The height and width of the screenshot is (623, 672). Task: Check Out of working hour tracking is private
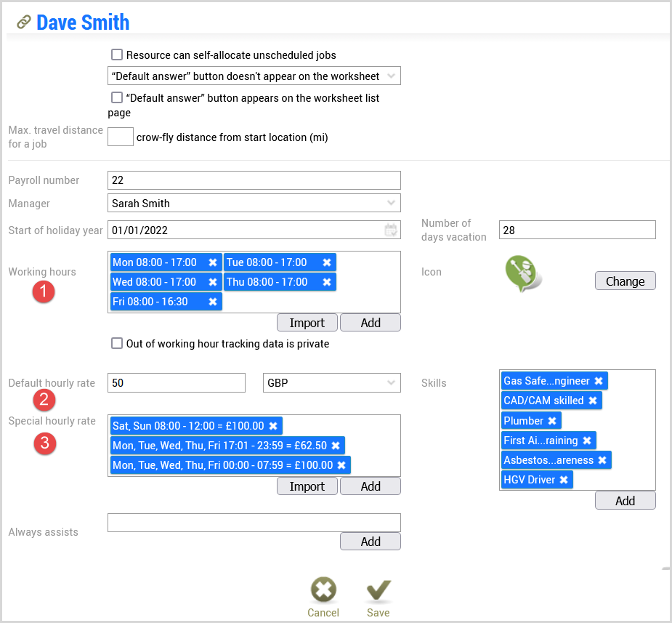click(x=117, y=343)
